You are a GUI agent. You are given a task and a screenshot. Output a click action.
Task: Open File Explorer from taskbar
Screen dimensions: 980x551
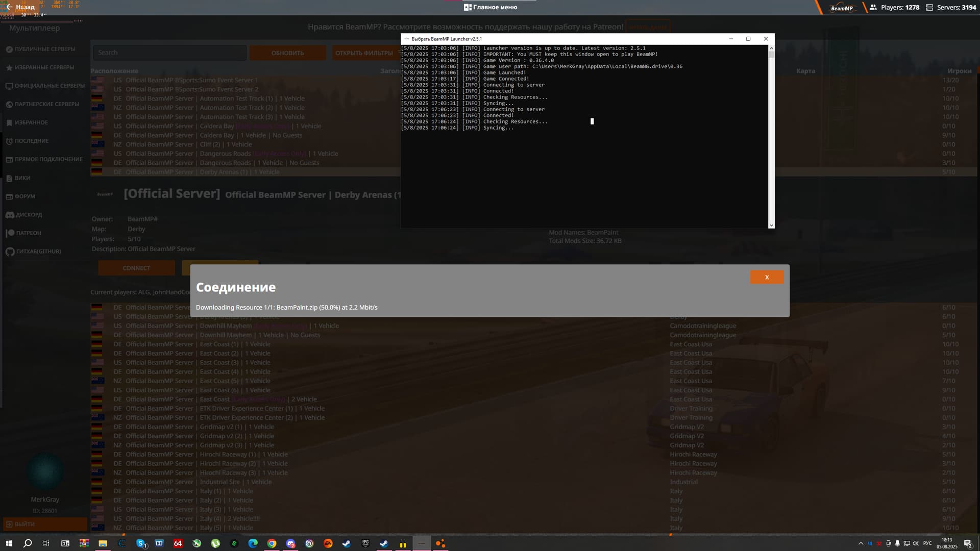coord(103,543)
